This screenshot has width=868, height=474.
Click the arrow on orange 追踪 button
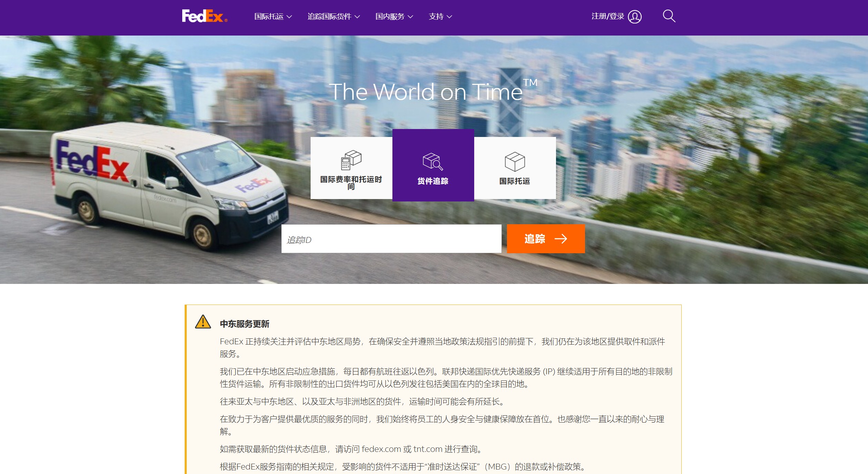560,239
